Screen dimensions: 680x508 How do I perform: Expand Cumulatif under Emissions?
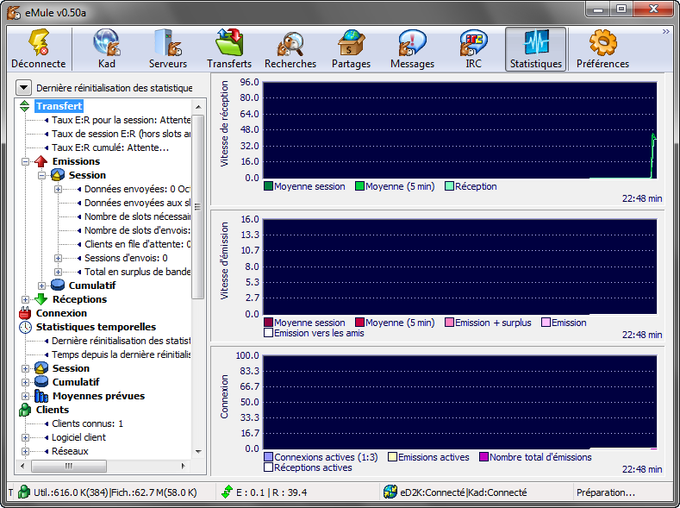point(42,286)
